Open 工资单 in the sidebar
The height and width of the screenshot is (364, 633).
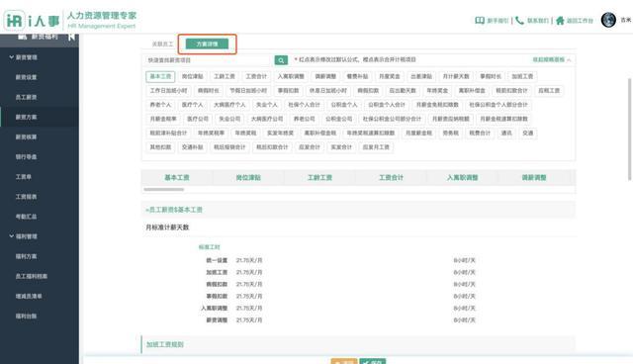tap(24, 177)
